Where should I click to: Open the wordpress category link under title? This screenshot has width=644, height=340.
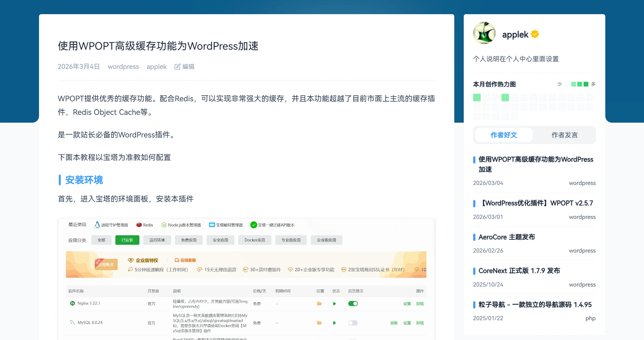(x=123, y=66)
